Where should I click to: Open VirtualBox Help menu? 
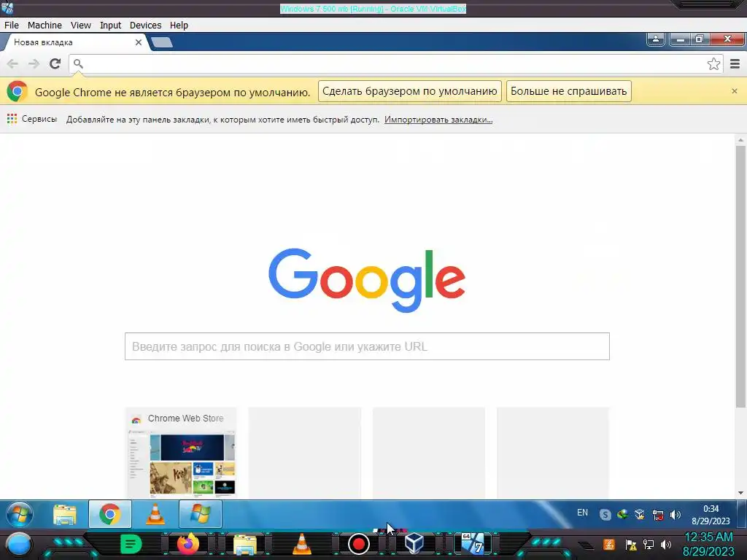point(179,26)
